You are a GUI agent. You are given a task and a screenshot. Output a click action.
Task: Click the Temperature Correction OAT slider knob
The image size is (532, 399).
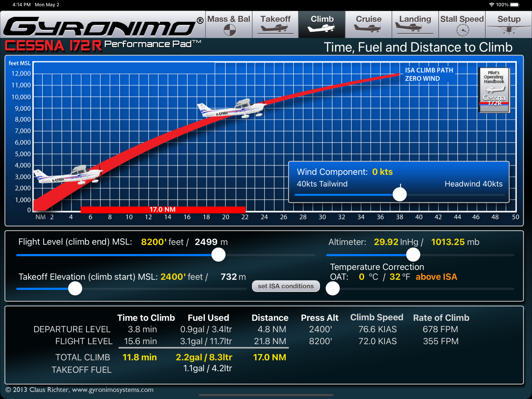pos(333,288)
